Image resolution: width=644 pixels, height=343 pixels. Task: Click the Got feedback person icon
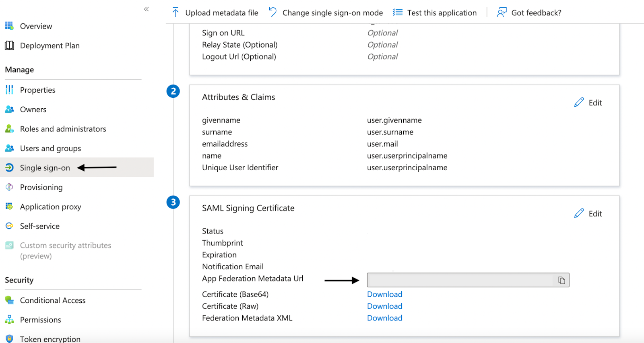pos(502,12)
